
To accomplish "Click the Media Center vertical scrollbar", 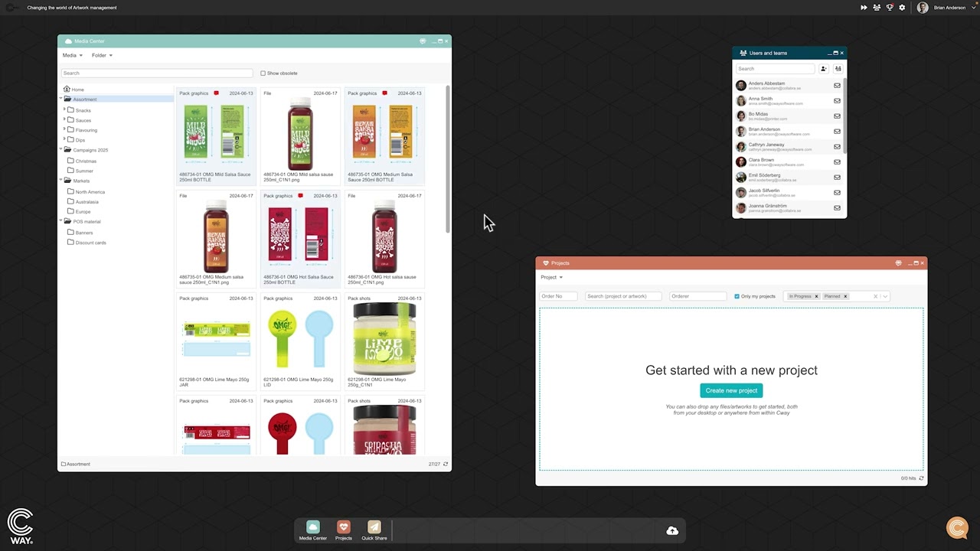I will point(448,159).
